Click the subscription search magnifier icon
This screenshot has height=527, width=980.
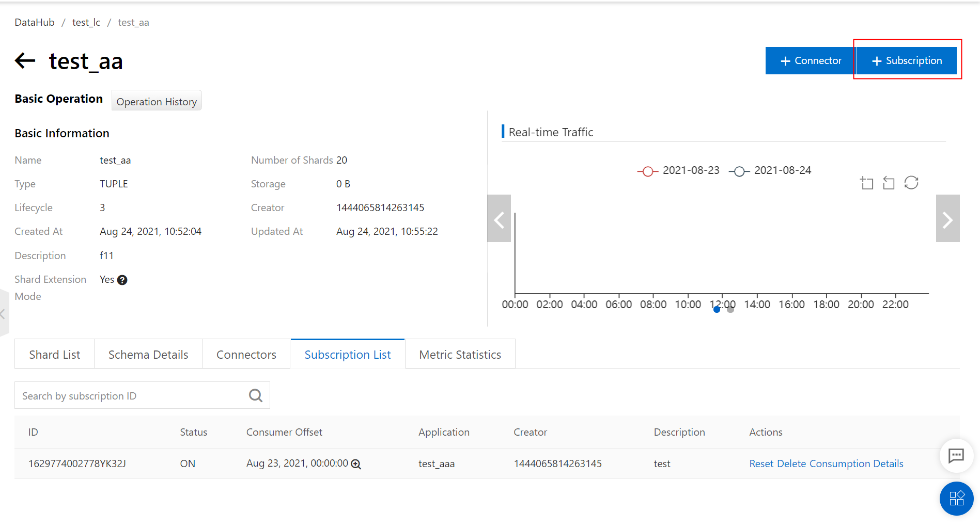click(256, 396)
